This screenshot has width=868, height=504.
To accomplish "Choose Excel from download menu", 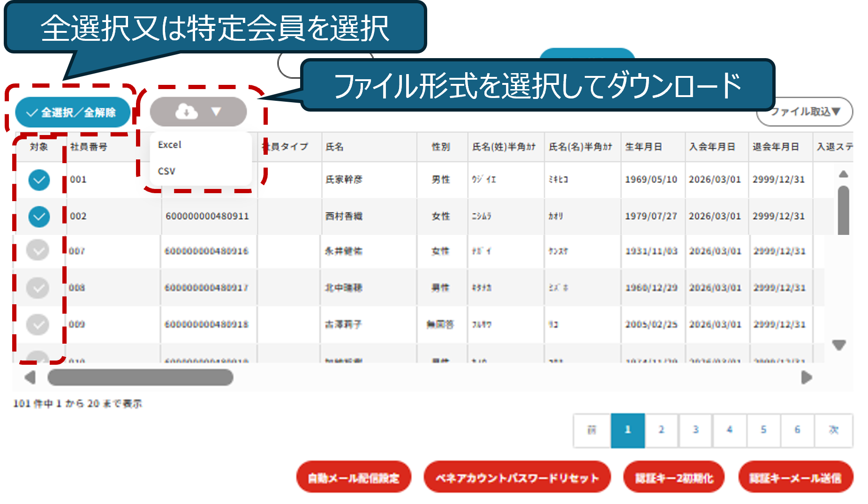I will coord(170,145).
